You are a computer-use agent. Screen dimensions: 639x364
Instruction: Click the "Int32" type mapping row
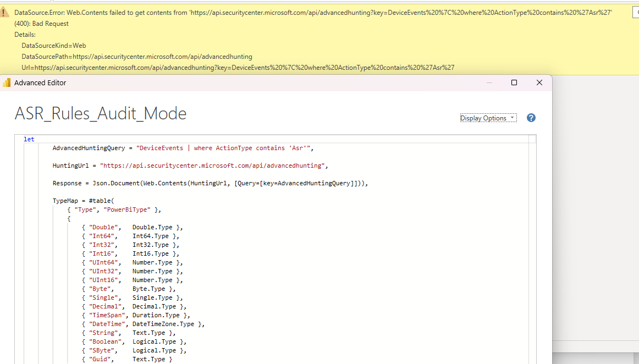pyautogui.click(x=130, y=245)
